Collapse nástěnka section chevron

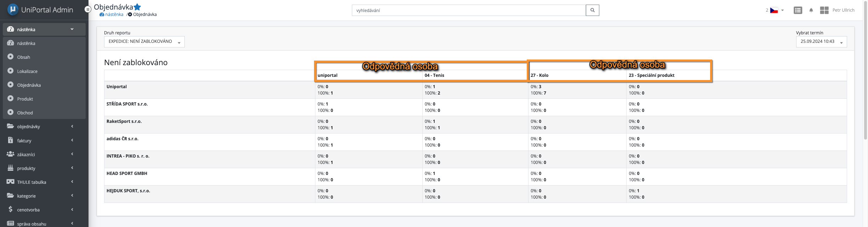72,29
